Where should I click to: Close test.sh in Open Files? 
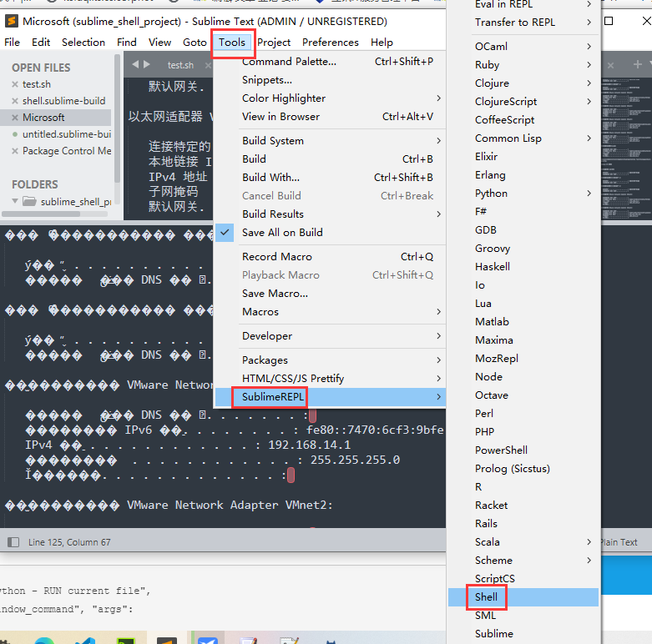tap(15, 84)
